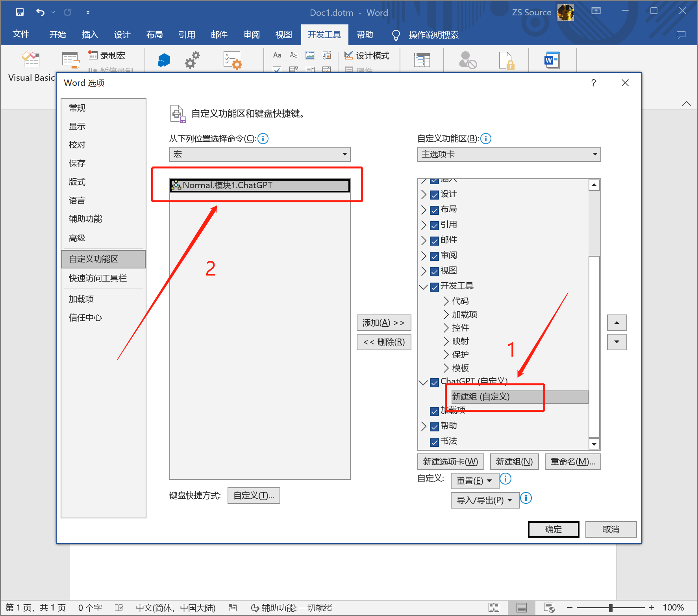Screen dimensions: 698x616
Task: Open the 主选项卡 ribbon dropdown
Action: point(509,154)
